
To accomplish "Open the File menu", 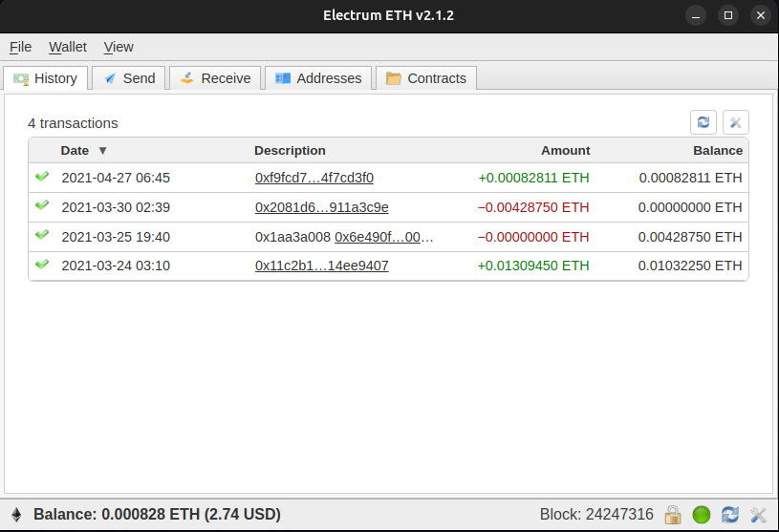I will [x=20, y=47].
